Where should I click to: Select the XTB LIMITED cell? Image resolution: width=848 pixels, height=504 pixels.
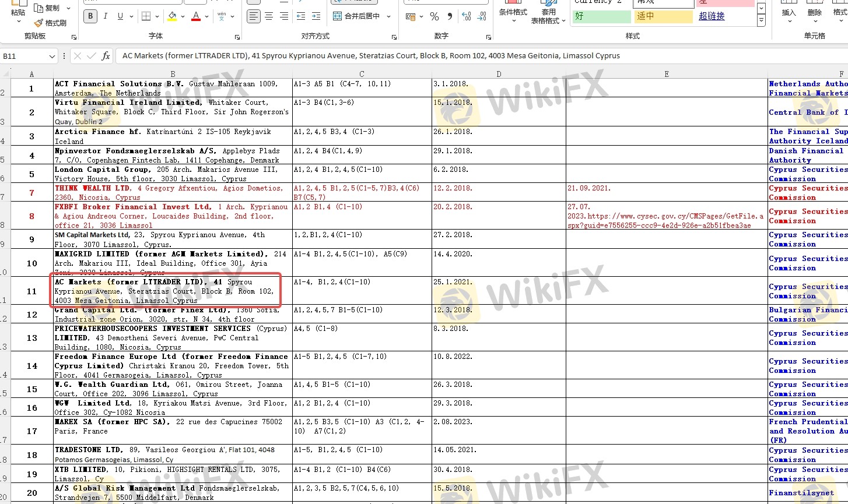click(173, 474)
